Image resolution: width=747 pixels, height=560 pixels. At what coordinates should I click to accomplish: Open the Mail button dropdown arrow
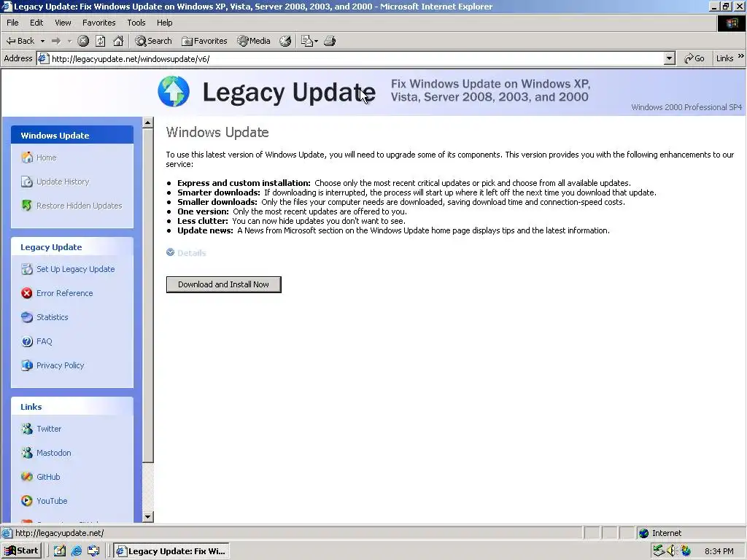(316, 41)
